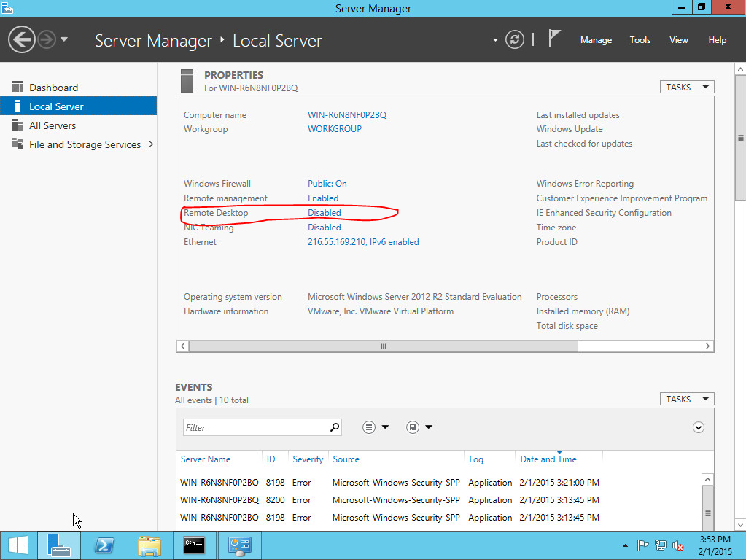Viewport: 746px width, 560px height.
Task: Click the search magnifier in Filter box
Action: pyautogui.click(x=335, y=427)
